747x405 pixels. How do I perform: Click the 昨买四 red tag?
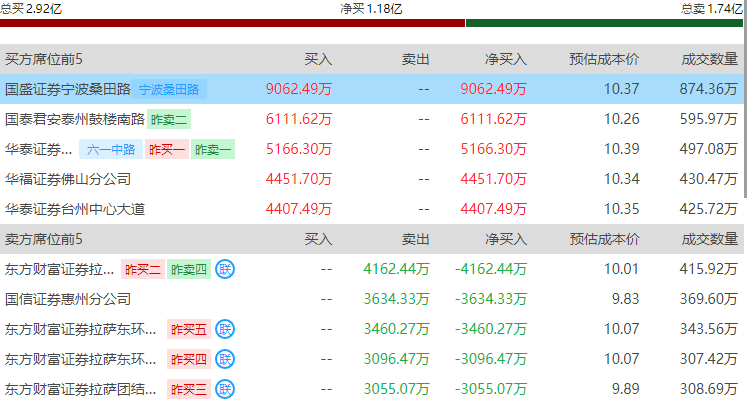tap(189, 359)
